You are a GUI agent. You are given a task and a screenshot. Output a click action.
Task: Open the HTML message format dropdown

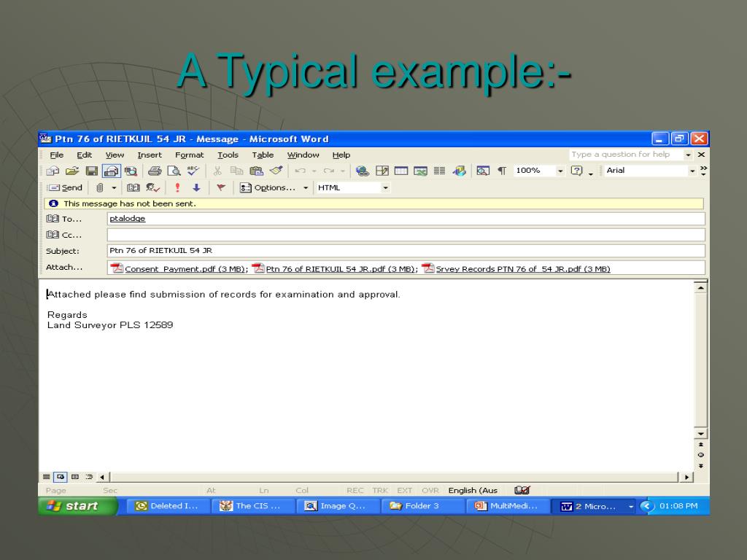tap(385, 187)
